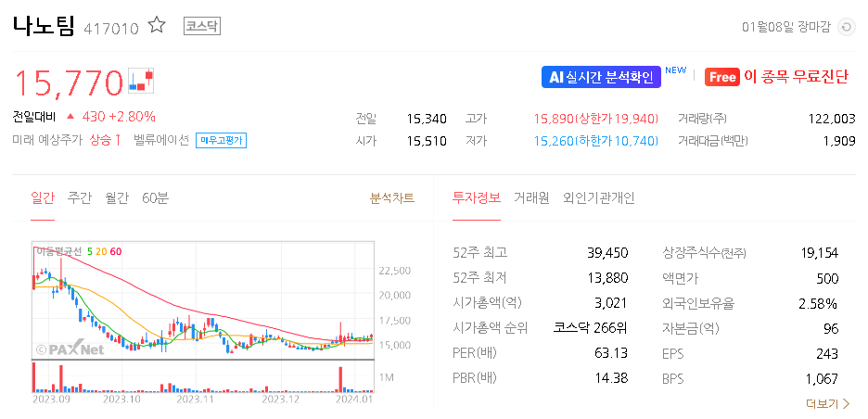Select the 투자정보 tab

click(477, 198)
